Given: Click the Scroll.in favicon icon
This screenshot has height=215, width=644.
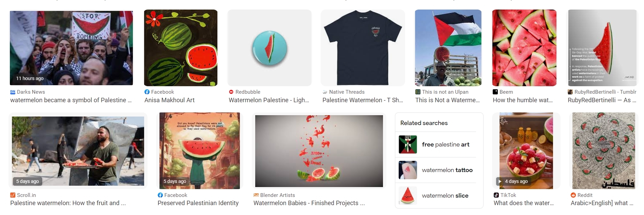Looking at the screenshot, I should pos(13,195).
